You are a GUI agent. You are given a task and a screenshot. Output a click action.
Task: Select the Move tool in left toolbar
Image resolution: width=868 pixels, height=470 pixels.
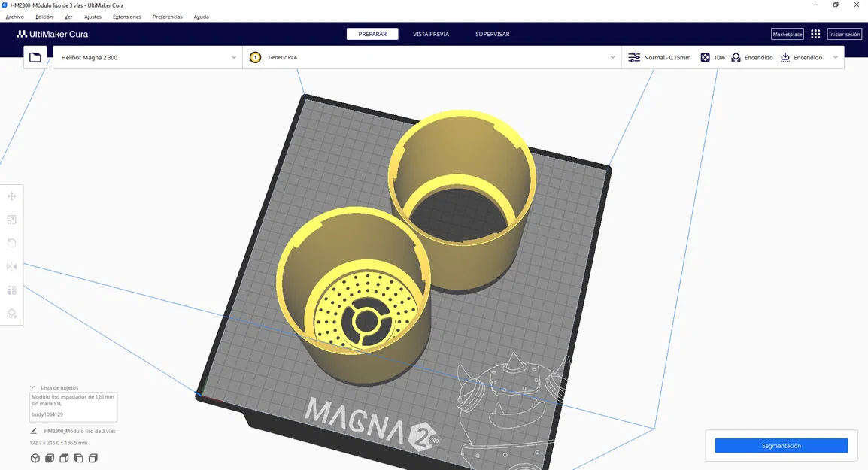11,196
